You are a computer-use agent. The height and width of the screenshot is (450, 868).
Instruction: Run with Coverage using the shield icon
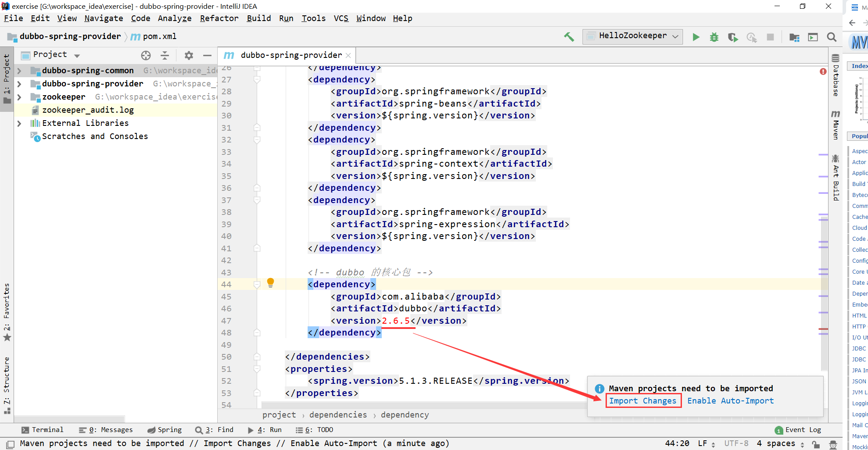pyautogui.click(x=733, y=37)
